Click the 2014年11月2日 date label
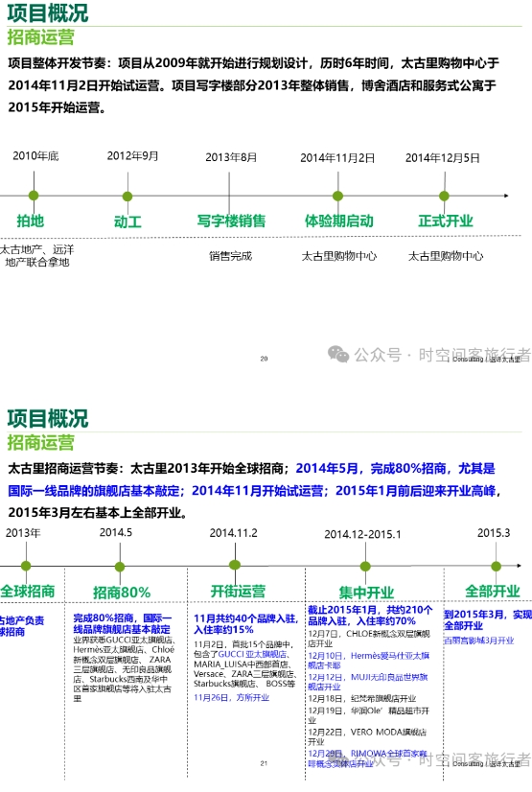 pyautogui.click(x=337, y=158)
